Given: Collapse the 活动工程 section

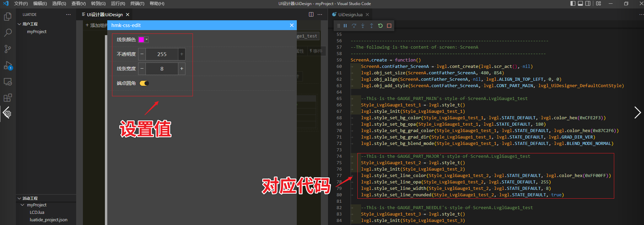Looking at the screenshot, I should tap(19, 198).
